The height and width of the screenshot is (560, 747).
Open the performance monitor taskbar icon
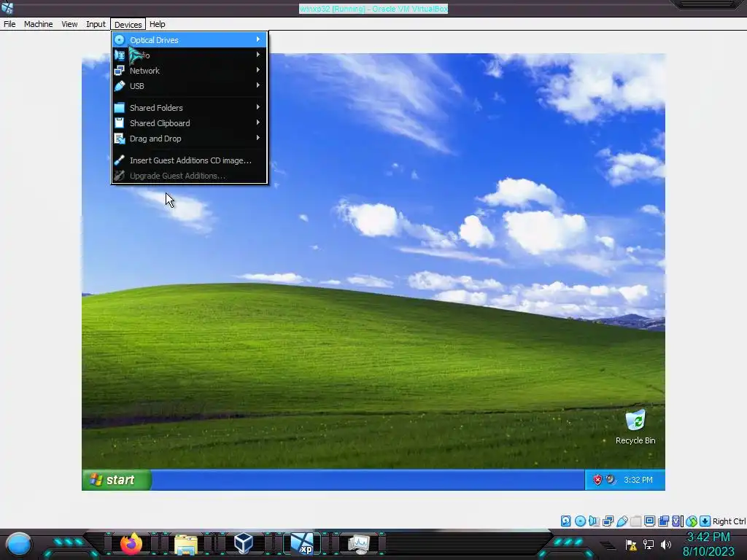click(359, 544)
